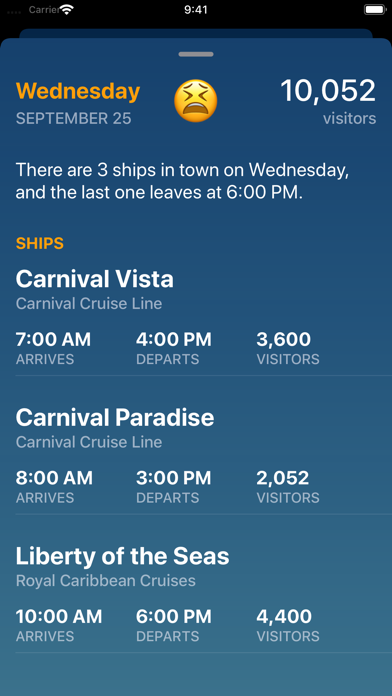
Task: Tap the 10,052 visitors total
Action: pyautogui.click(x=328, y=101)
